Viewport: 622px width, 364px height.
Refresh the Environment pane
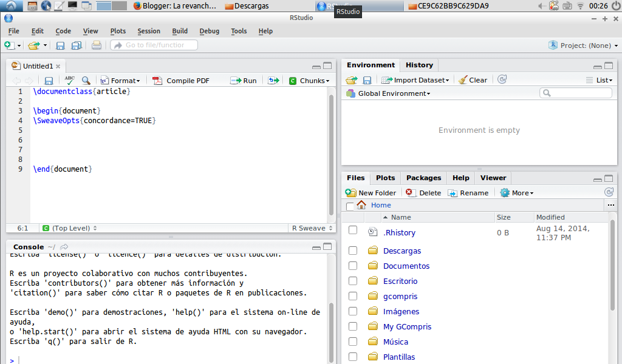[502, 79]
